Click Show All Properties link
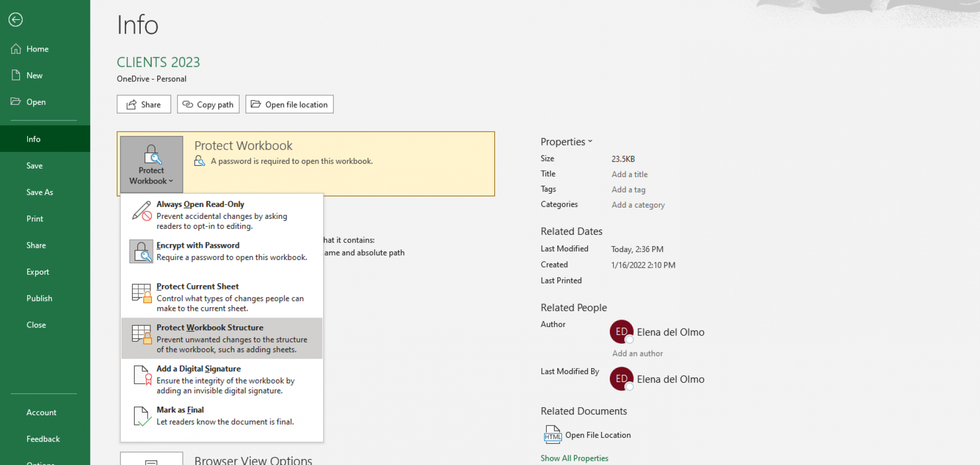Image resolution: width=980 pixels, height=465 pixels. point(574,458)
